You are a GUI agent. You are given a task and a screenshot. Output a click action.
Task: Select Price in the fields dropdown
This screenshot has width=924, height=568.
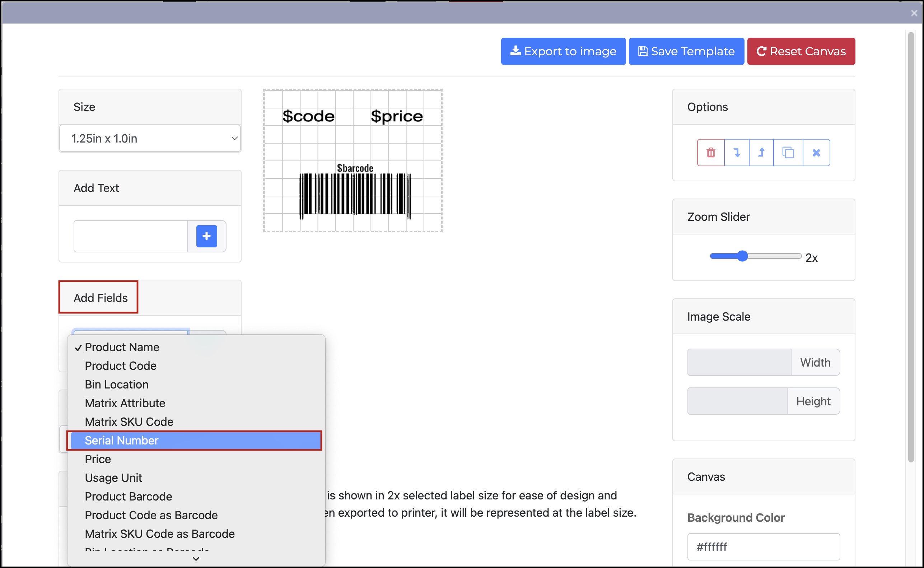[98, 459]
